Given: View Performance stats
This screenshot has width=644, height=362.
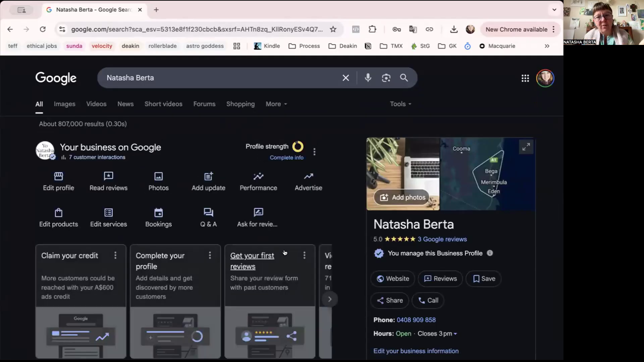Looking at the screenshot, I should [258, 182].
